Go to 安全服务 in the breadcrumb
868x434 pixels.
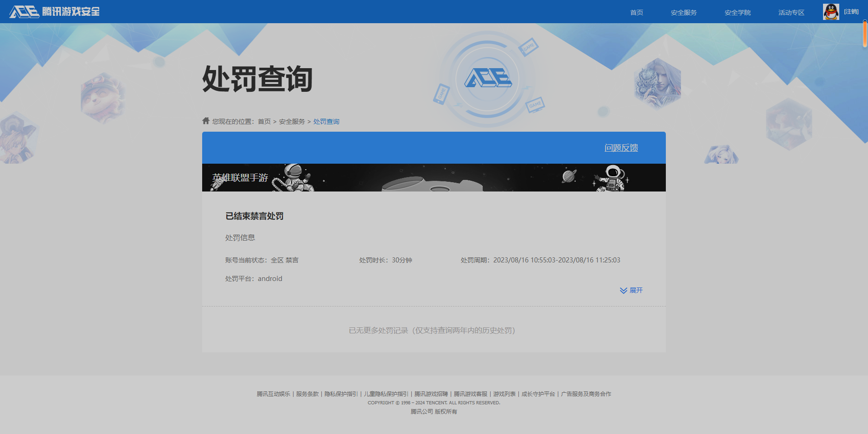coord(292,121)
